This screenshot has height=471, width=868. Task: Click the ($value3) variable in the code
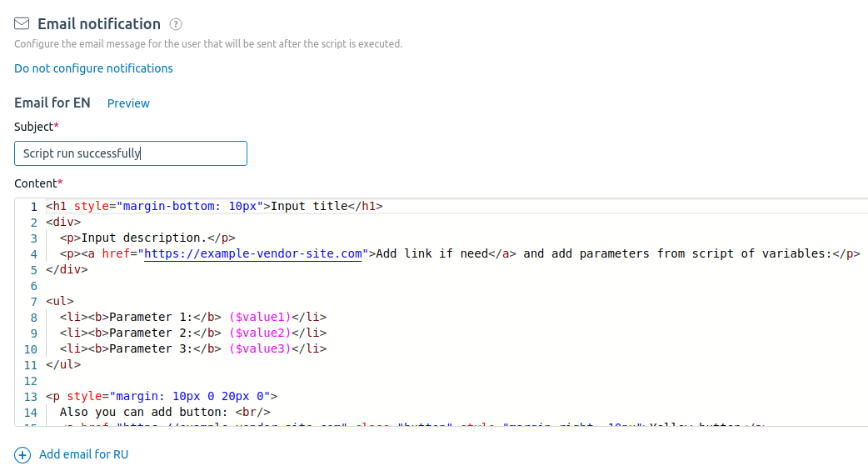click(x=260, y=349)
